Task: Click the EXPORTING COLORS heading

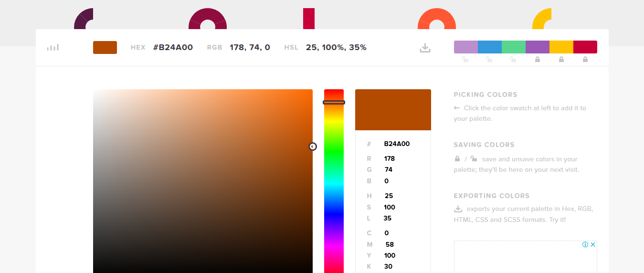Action: pyautogui.click(x=492, y=196)
